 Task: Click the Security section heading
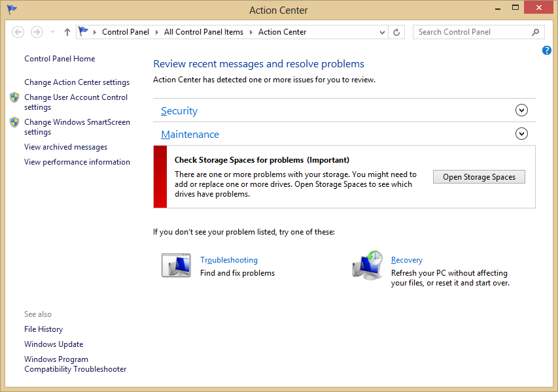[x=179, y=111]
